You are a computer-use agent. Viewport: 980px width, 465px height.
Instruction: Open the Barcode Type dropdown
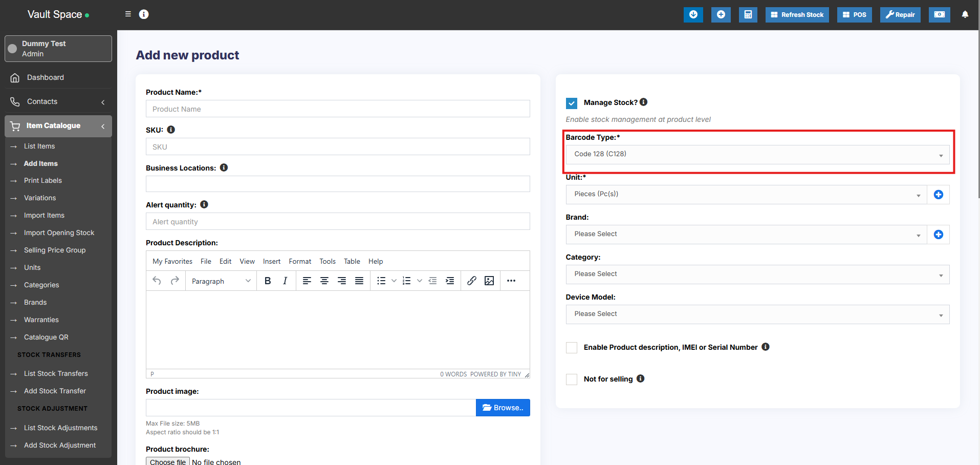click(757, 155)
